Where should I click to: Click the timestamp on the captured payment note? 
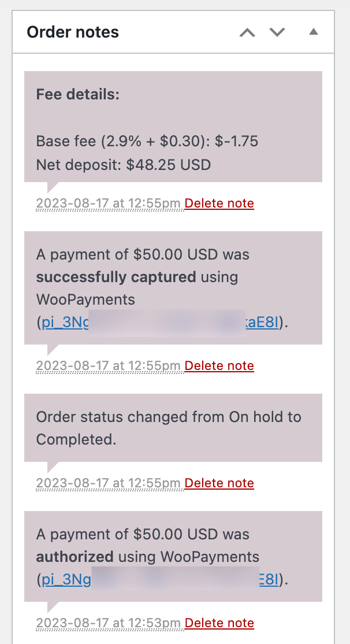tap(107, 365)
